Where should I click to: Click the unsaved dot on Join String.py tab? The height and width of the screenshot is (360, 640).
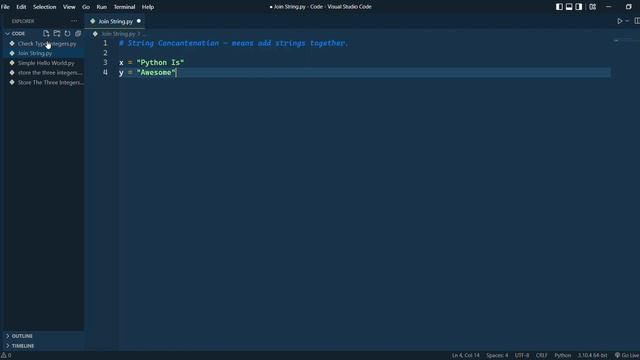[139, 21]
